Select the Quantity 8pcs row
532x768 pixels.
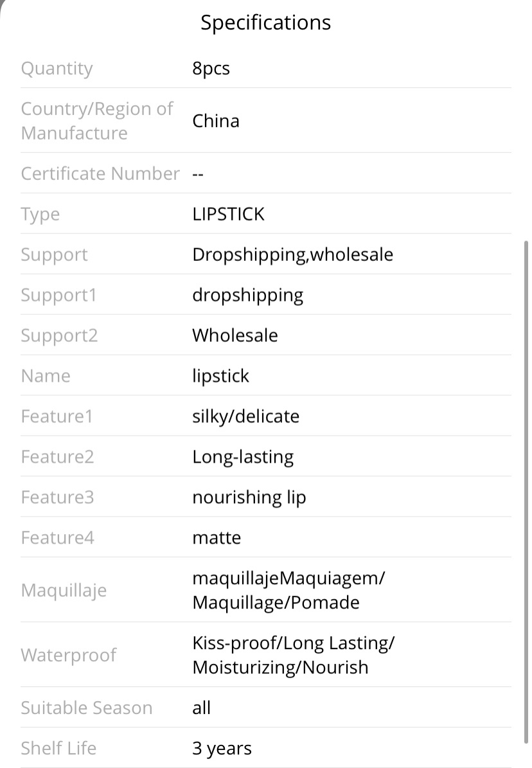point(265,69)
